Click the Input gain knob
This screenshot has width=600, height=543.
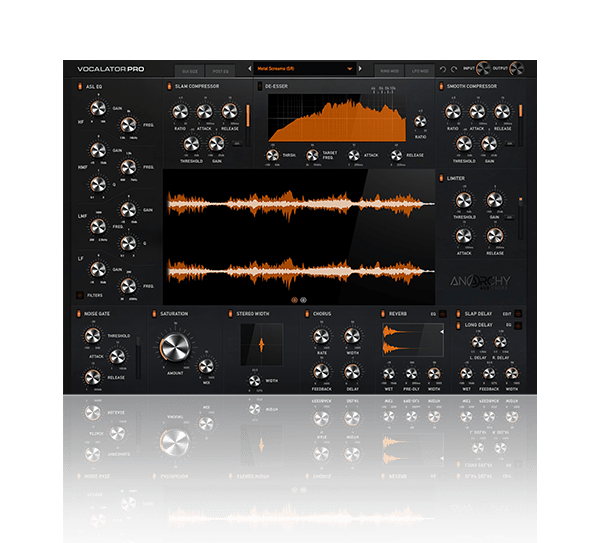click(485, 69)
